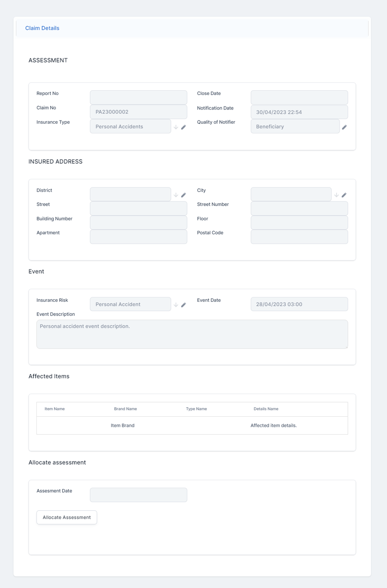Screen dimensions: 387x588
Task: Click pencil edit icon beside City field
Action: 344,195
